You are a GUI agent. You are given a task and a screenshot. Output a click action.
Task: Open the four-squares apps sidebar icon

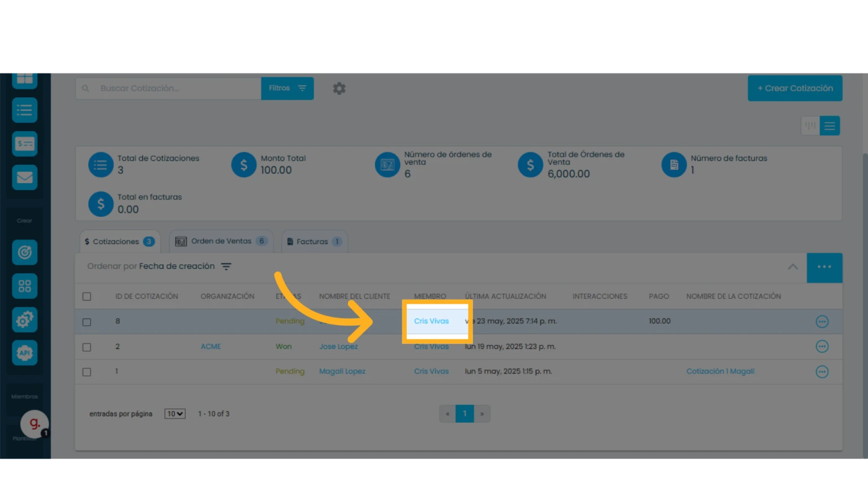(24, 286)
